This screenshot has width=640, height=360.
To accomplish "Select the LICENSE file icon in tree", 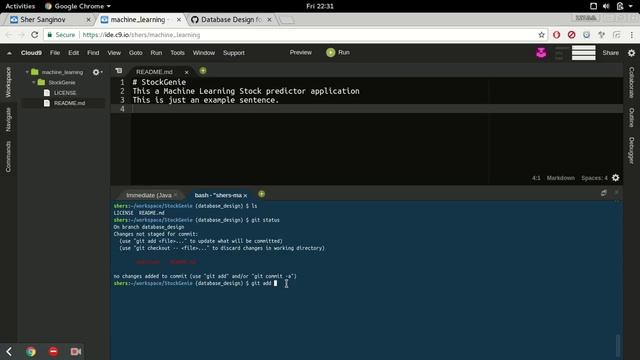I will click(x=47, y=93).
